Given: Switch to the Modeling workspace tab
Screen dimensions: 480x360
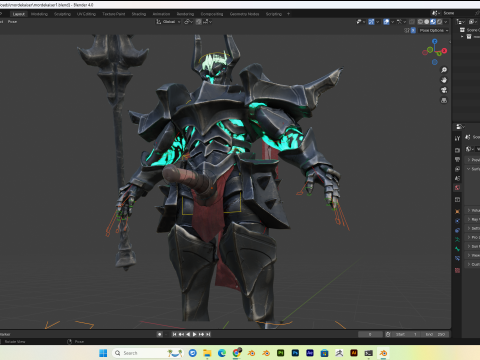Looking at the screenshot, I should pos(39,14).
